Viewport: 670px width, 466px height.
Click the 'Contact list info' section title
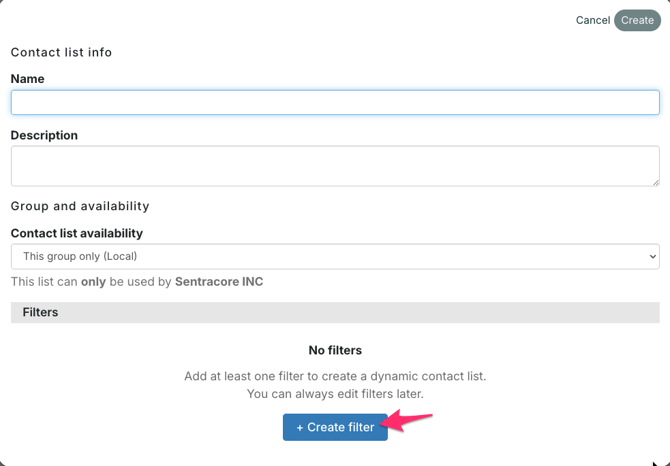click(x=61, y=52)
